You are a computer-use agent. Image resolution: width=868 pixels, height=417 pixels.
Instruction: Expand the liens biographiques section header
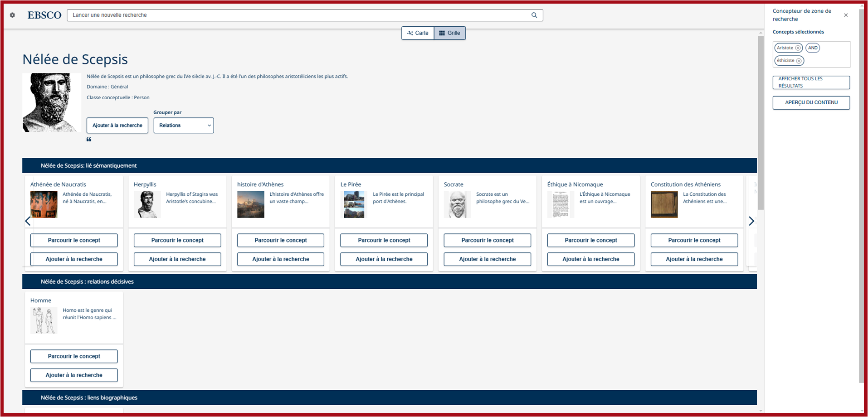(x=89, y=398)
